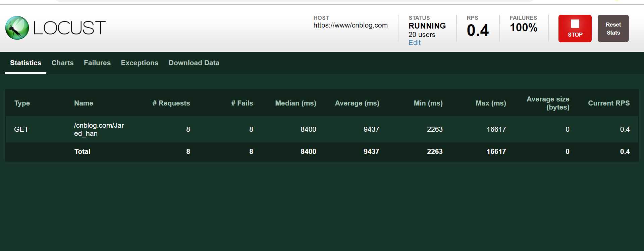Click min 2263 in the Total row
This screenshot has height=251, width=644.
pyautogui.click(x=435, y=152)
